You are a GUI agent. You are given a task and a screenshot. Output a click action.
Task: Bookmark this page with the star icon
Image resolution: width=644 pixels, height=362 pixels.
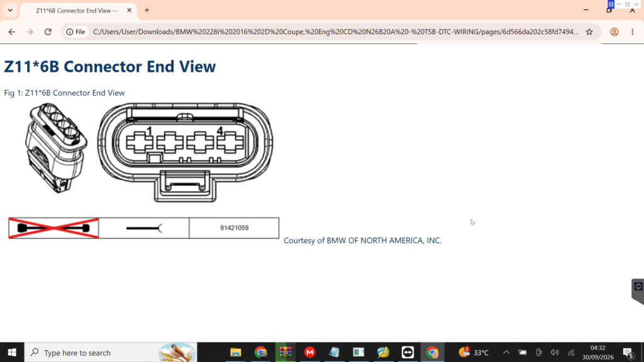coord(589,31)
